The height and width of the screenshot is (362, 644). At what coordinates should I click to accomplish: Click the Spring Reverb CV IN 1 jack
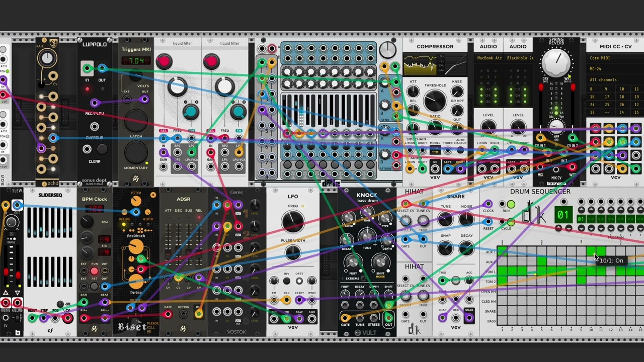click(x=540, y=137)
